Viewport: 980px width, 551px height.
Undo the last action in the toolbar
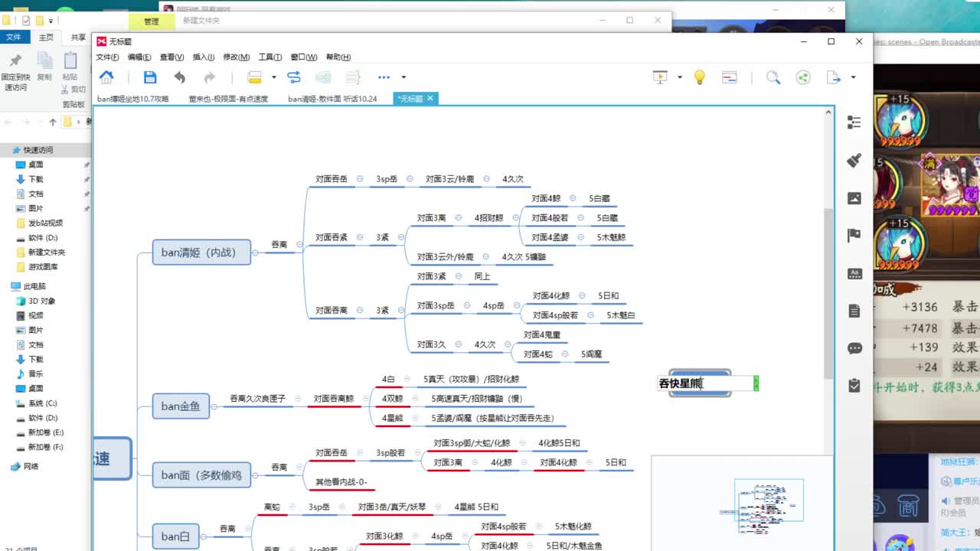tap(180, 77)
